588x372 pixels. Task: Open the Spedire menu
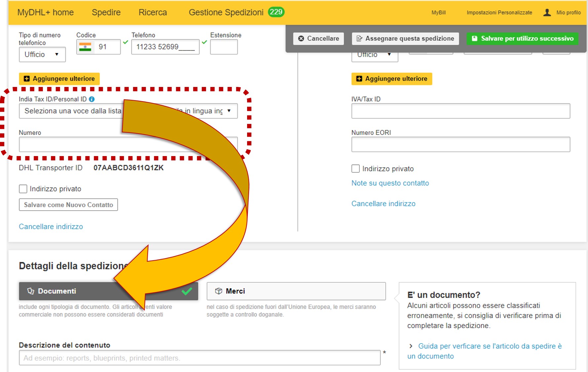(x=106, y=12)
